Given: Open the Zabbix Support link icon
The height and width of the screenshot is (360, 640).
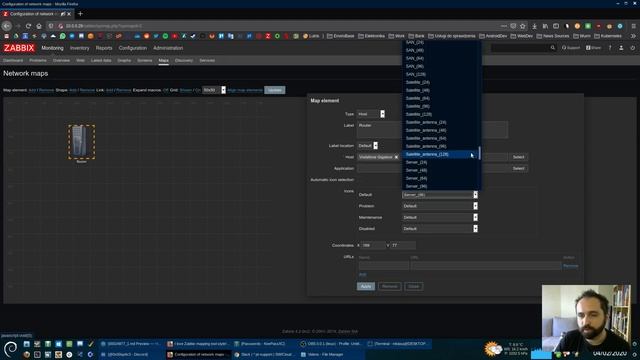Looking at the screenshot, I should click(x=571, y=48).
